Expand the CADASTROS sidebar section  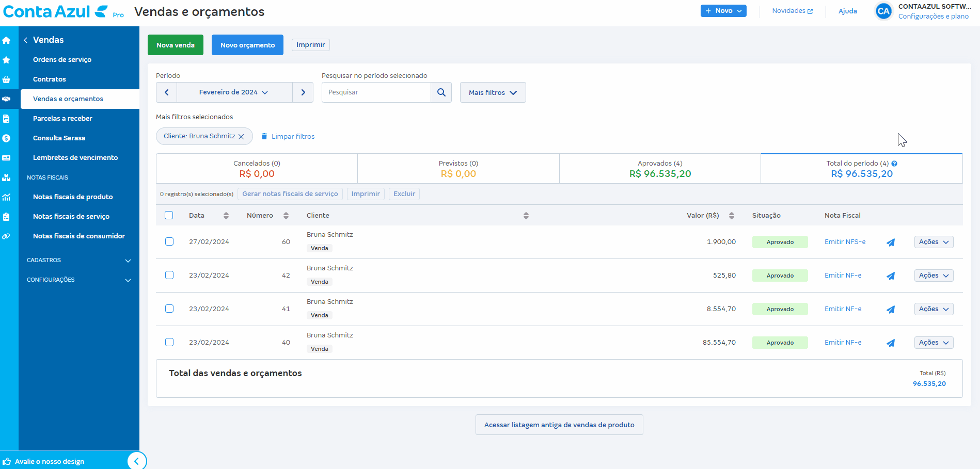click(x=79, y=260)
